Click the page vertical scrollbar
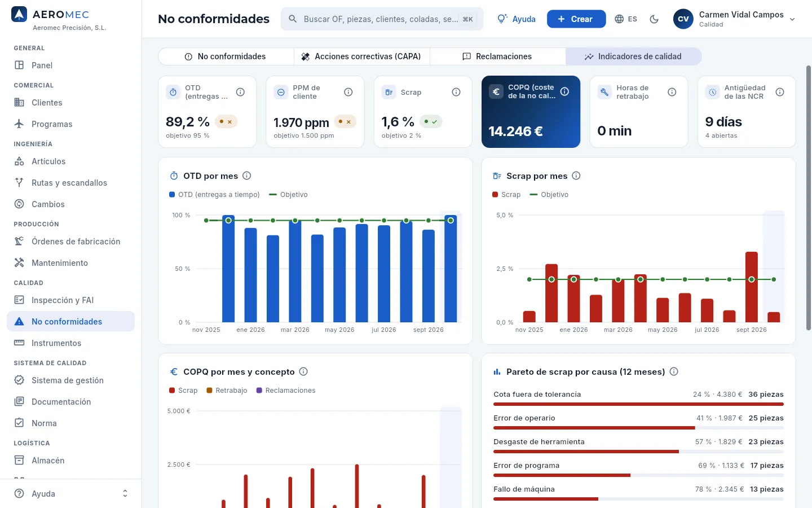The width and height of the screenshot is (812, 508). (x=809, y=198)
